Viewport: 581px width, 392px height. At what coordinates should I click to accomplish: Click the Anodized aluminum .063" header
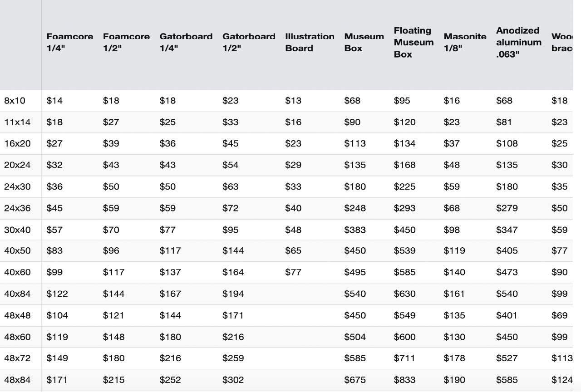pyautogui.click(x=518, y=42)
